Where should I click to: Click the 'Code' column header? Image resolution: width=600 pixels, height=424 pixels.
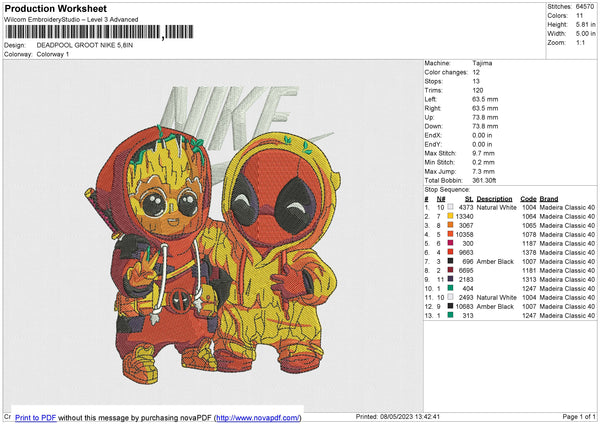tap(528, 199)
